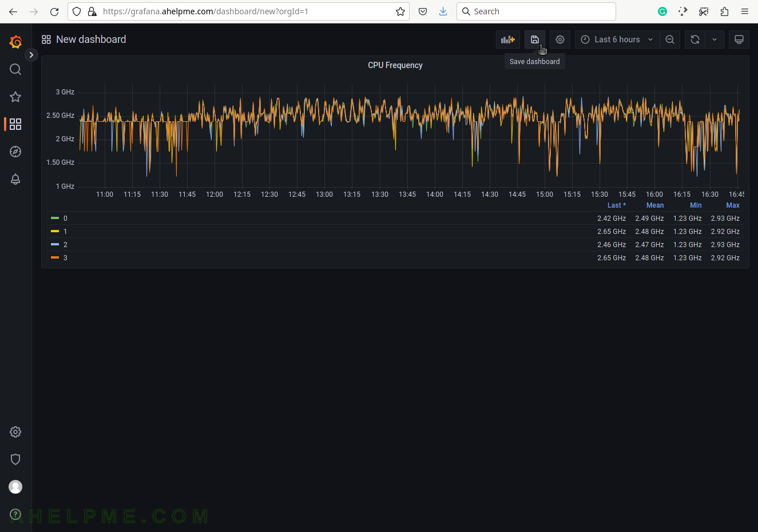Open the Grammarly extension icon

click(x=662, y=11)
